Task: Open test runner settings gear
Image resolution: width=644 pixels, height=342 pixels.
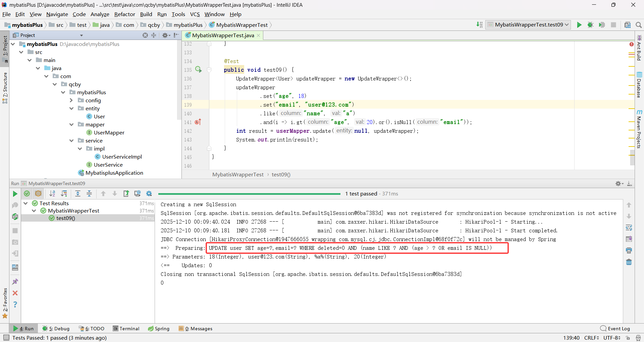Action: [149, 193]
